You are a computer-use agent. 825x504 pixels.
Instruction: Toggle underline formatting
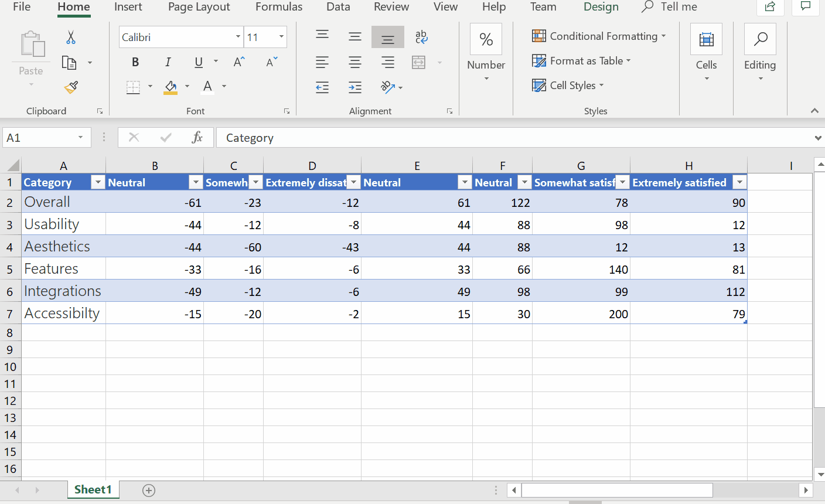(x=197, y=62)
